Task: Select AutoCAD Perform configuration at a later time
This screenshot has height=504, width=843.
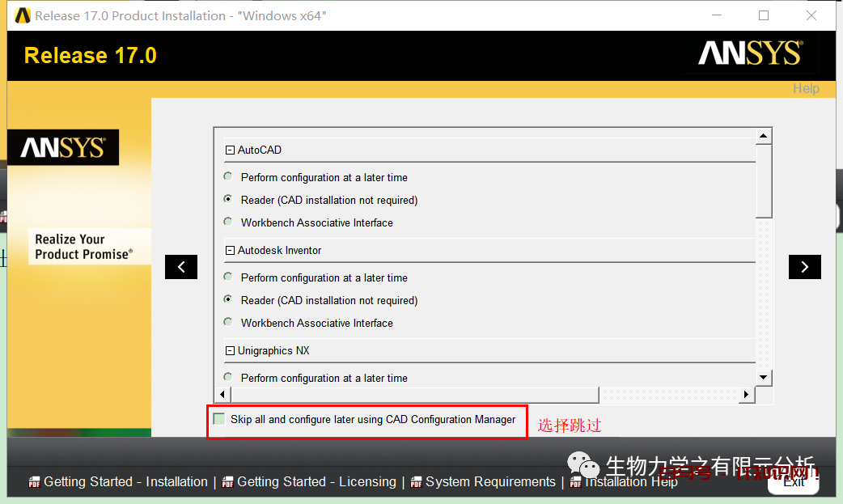Action: click(x=228, y=176)
